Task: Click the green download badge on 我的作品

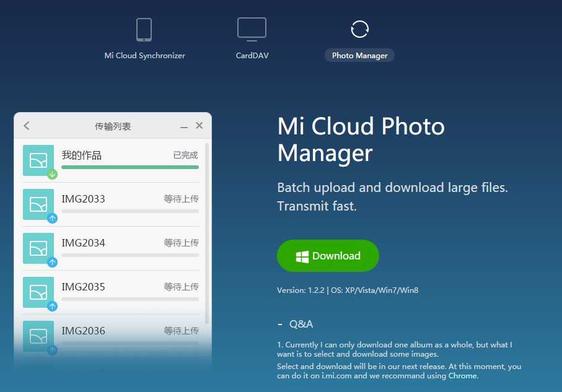Action: (x=53, y=174)
